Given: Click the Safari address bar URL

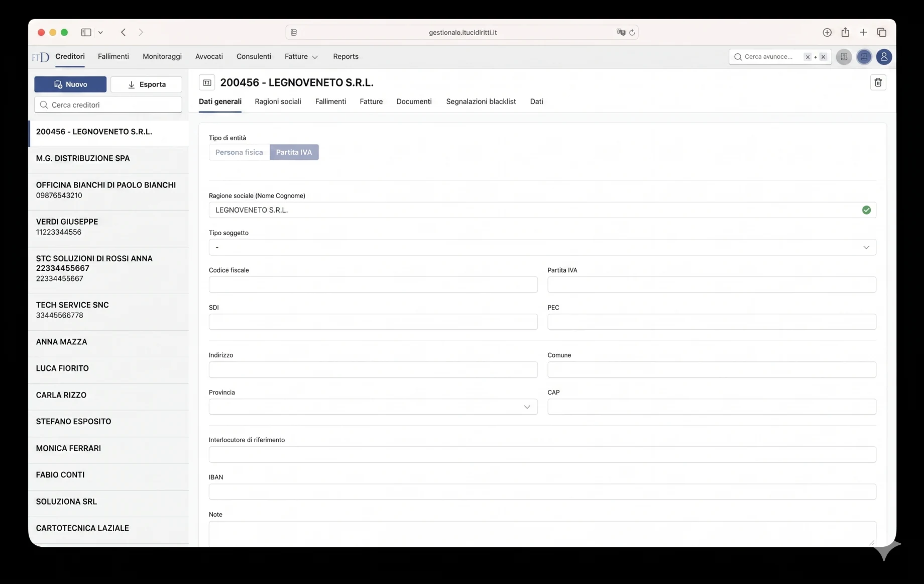Looking at the screenshot, I should [x=463, y=32].
